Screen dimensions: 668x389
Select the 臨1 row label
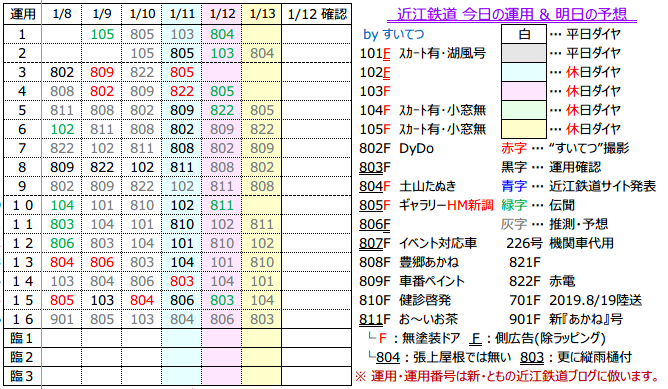pyautogui.click(x=22, y=338)
